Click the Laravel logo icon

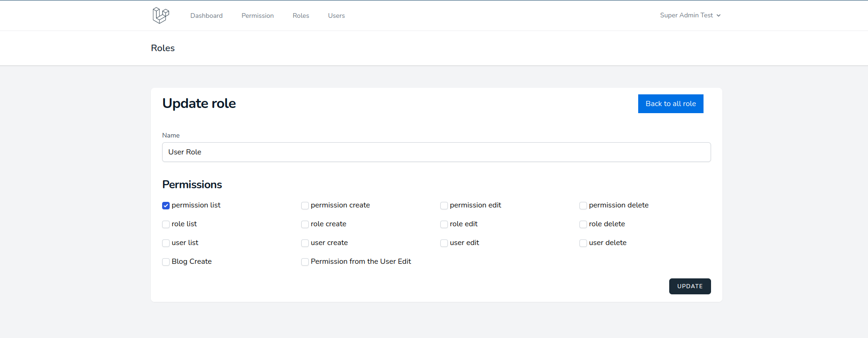161,15
